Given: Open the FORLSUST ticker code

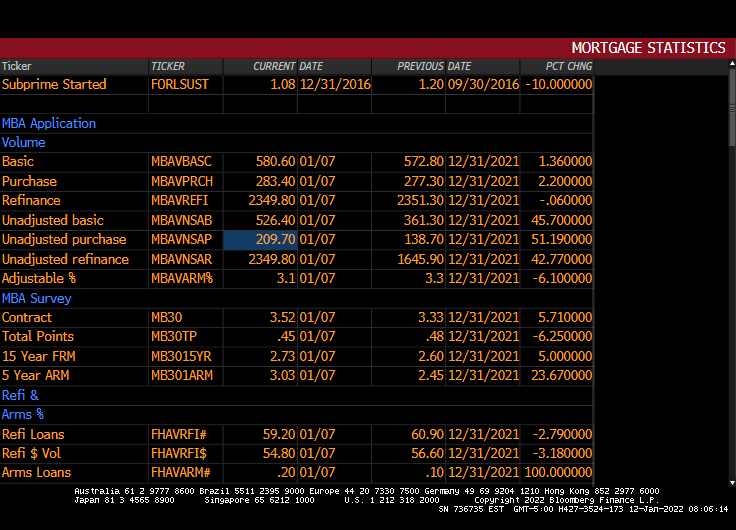Looking at the screenshot, I should 180,85.
